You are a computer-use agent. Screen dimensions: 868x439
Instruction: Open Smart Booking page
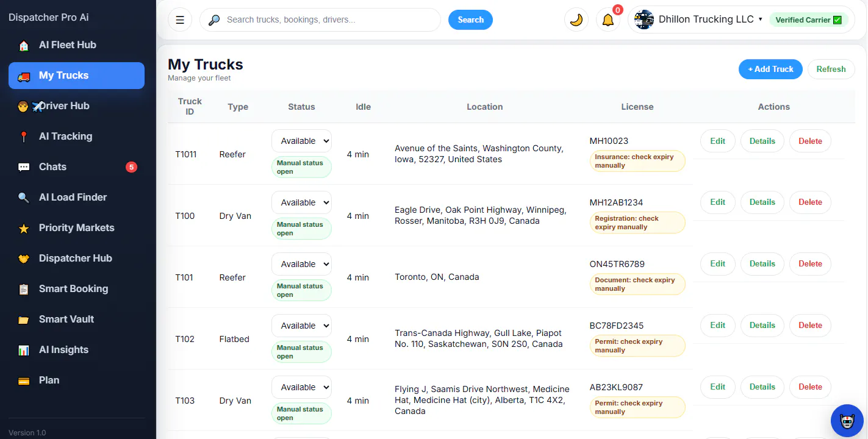[x=76, y=289]
